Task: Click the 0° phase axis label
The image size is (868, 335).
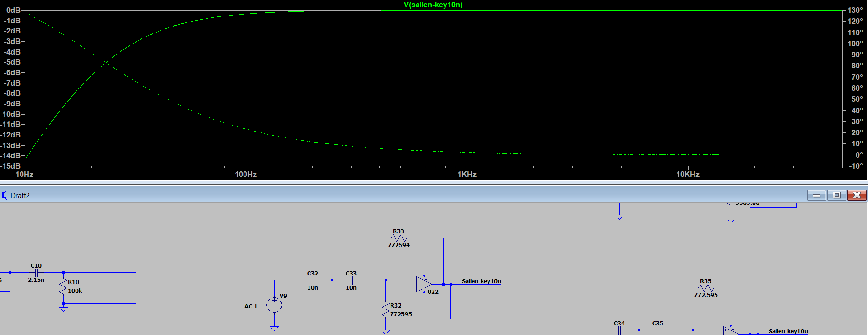Action: coord(859,155)
